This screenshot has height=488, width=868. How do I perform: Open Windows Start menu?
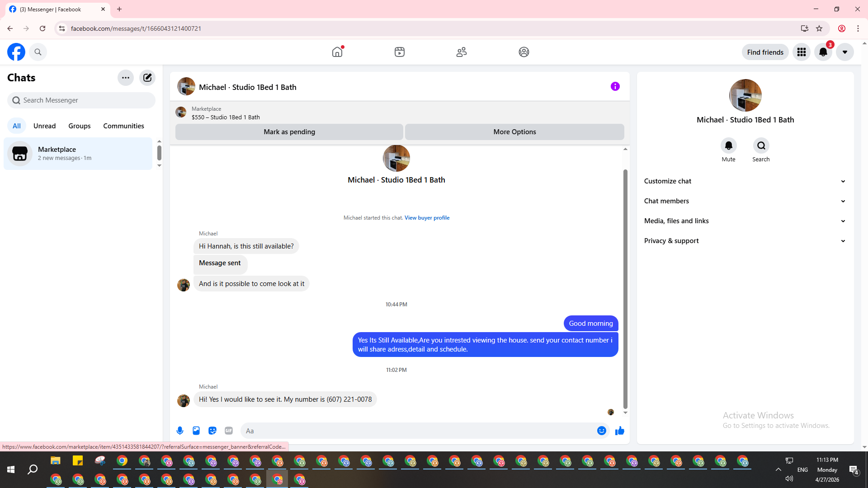coord(11,470)
